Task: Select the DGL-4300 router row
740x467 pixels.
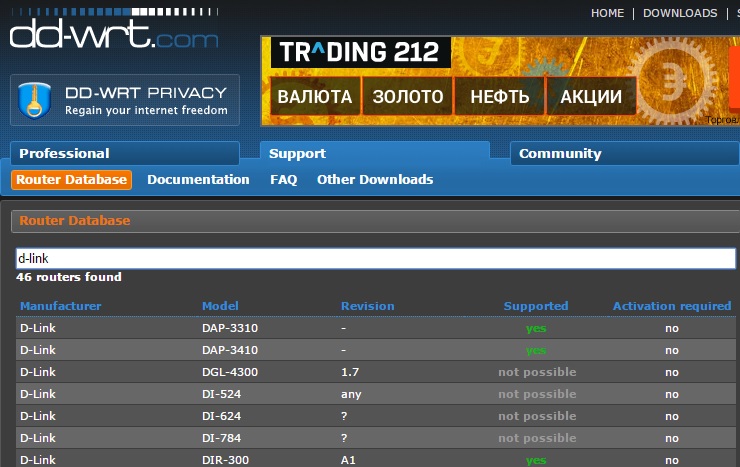Action: coord(376,372)
